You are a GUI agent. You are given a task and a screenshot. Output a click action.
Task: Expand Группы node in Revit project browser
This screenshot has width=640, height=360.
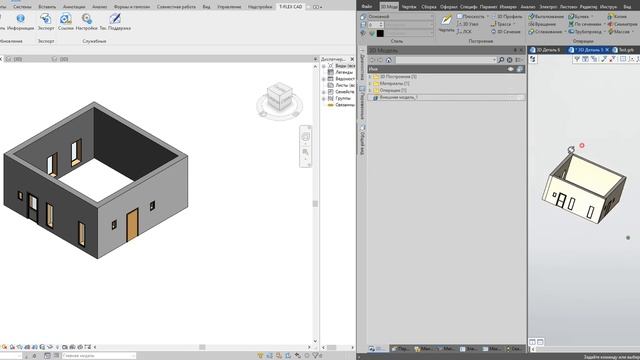324,98
